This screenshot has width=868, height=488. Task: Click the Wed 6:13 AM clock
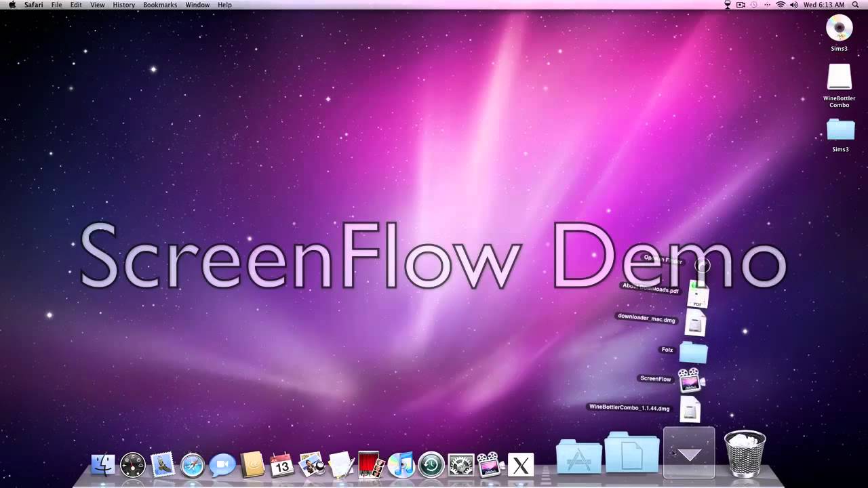point(825,5)
